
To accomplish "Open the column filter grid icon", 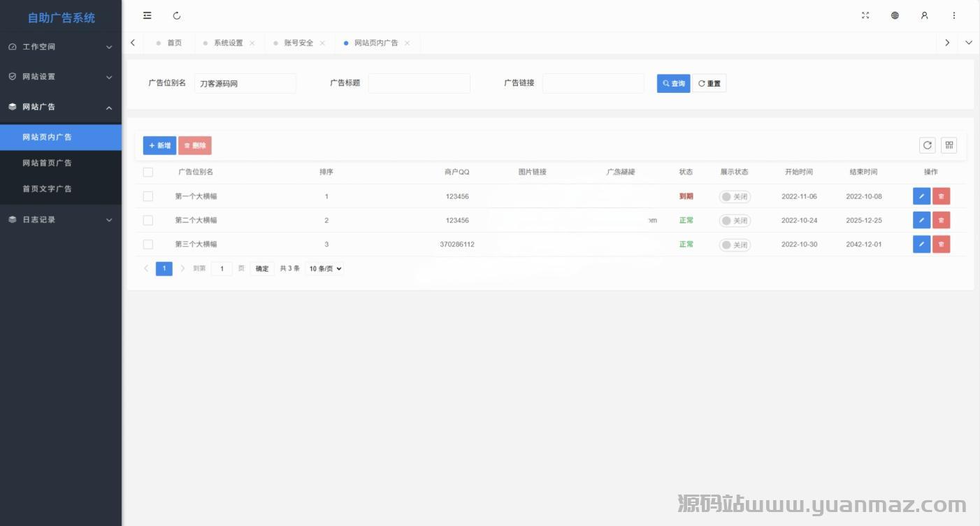I will [949, 145].
